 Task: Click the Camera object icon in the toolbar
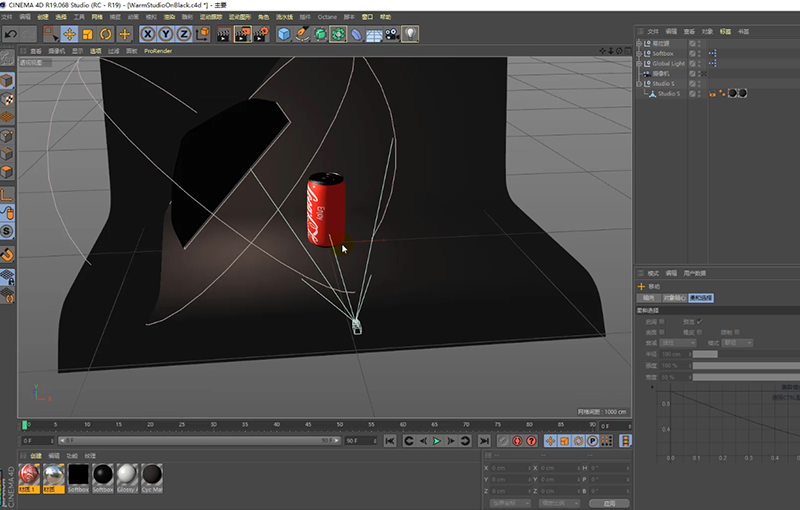coord(391,34)
